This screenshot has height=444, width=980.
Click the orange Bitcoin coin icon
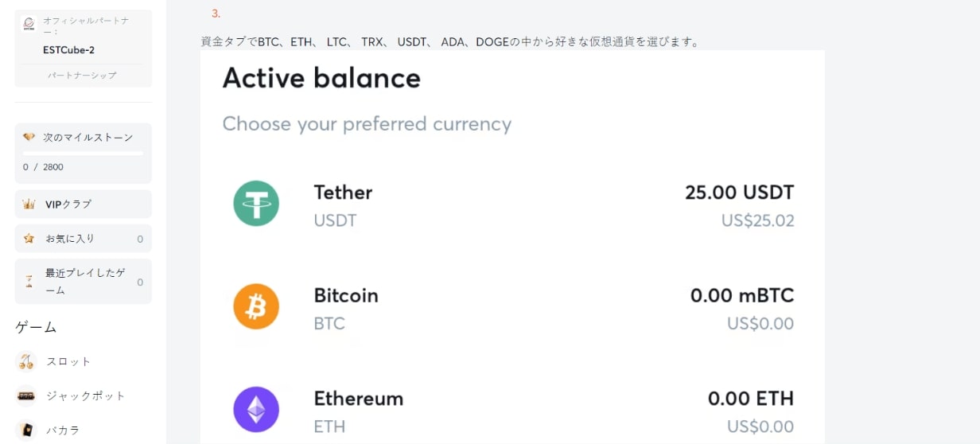pos(256,306)
